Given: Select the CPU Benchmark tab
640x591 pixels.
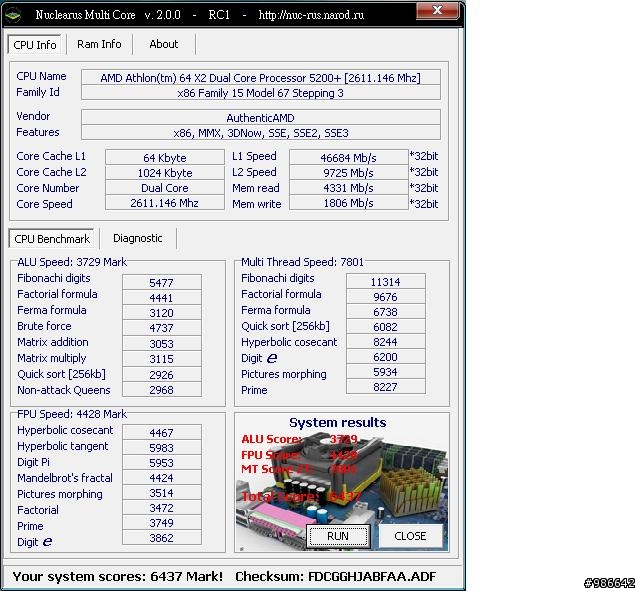Looking at the screenshot, I should point(52,239).
